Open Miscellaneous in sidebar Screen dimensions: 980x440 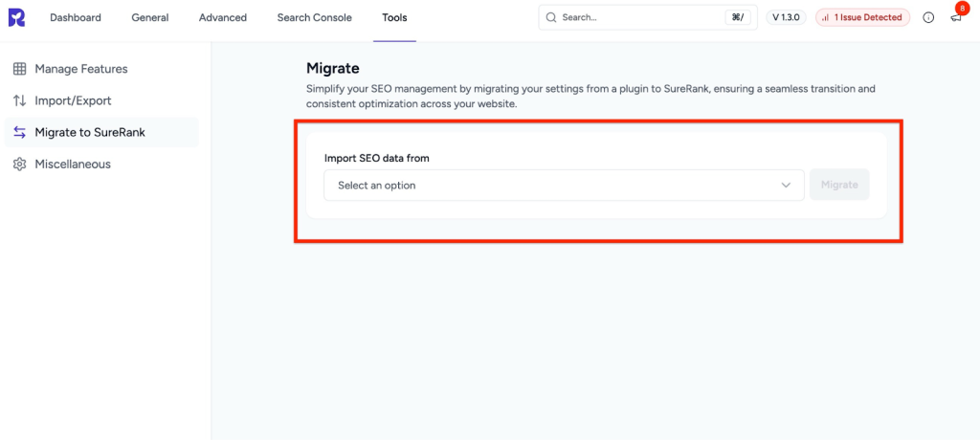point(101,165)
